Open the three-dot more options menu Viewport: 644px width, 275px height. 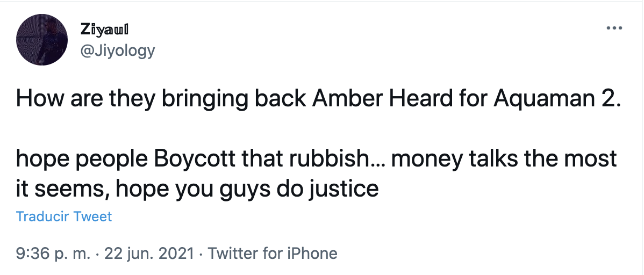(x=613, y=28)
